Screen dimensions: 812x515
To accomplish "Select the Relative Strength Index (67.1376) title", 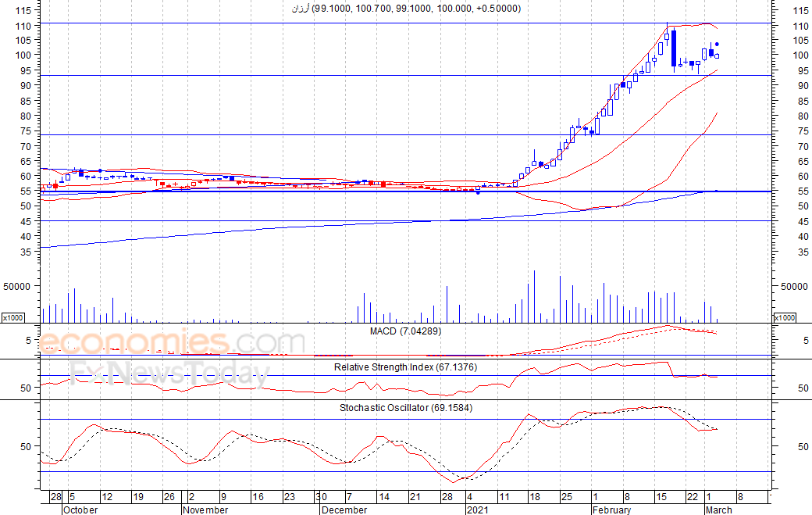I will 405,367.
